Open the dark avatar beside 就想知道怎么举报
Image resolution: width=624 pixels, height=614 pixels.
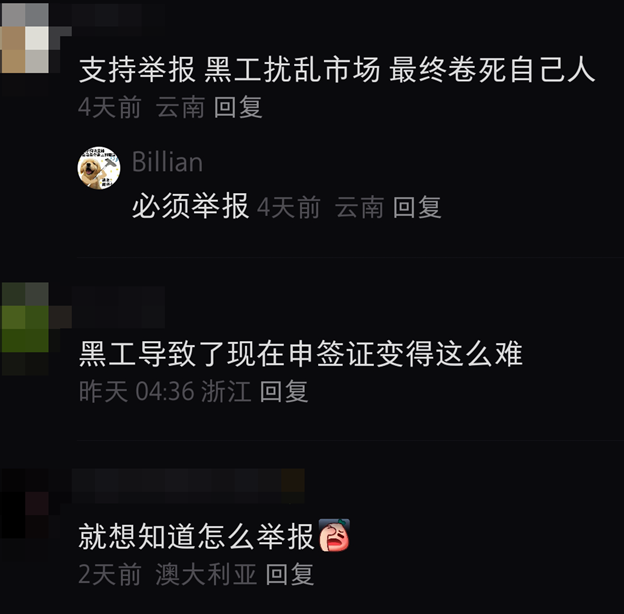(25, 504)
